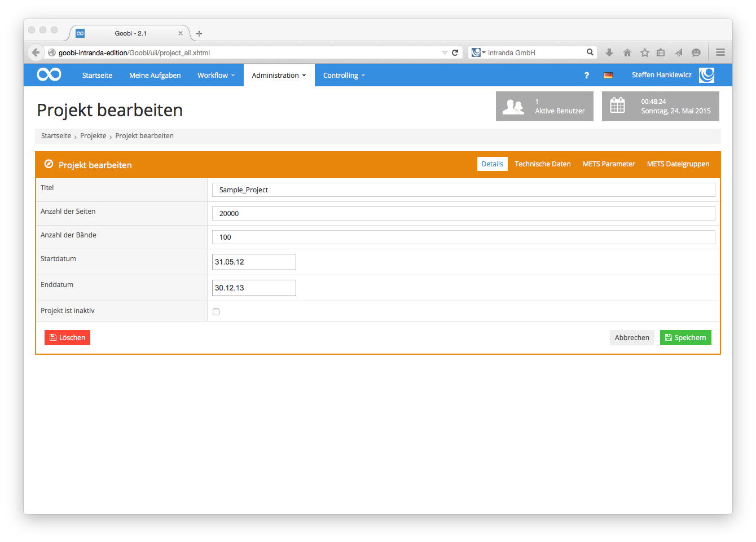Toggle the Projekt ist inaktiv checkbox

[216, 312]
